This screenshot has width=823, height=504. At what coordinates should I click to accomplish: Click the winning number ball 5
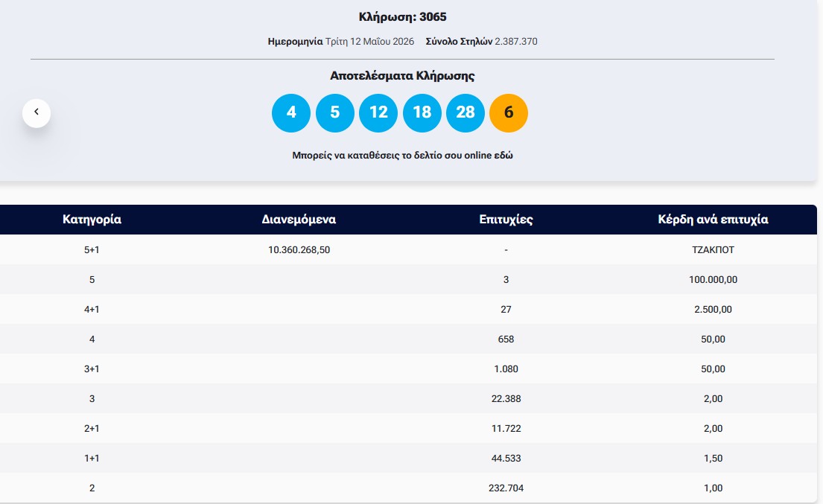coord(335,112)
